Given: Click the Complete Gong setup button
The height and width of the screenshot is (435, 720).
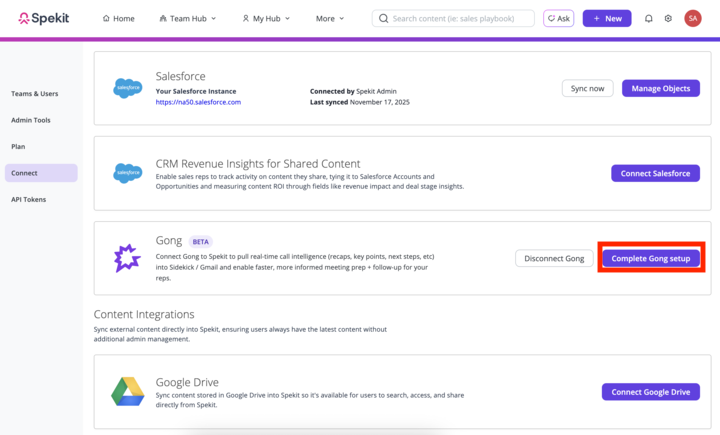Looking at the screenshot, I should 651,258.
